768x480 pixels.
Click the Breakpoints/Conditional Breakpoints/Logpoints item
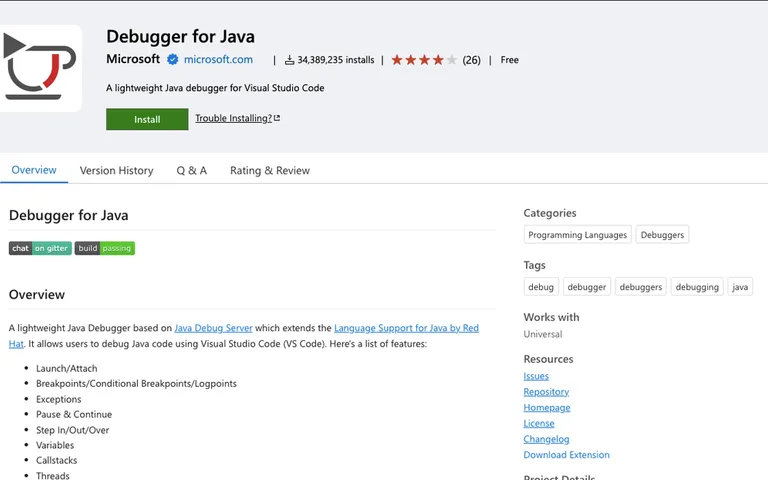(136, 384)
